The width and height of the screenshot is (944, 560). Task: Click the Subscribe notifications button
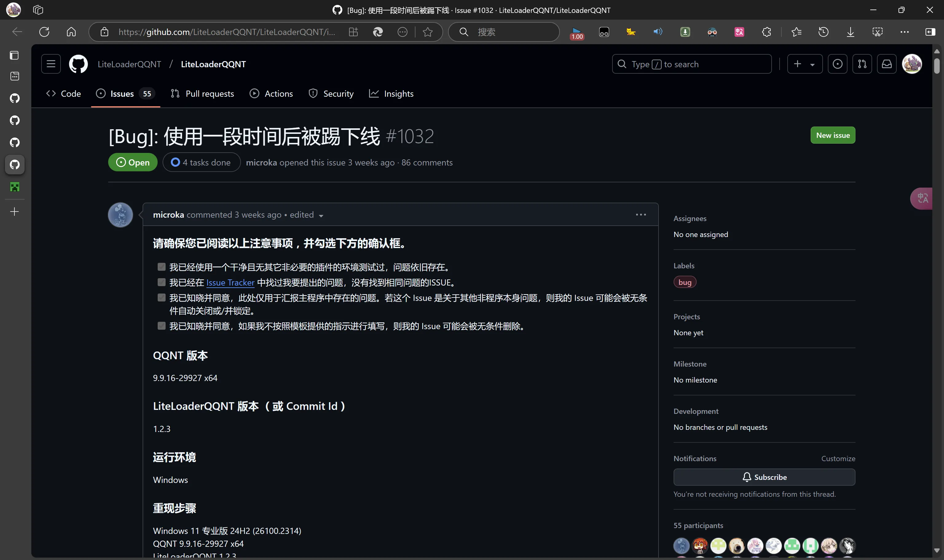[764, 477]
